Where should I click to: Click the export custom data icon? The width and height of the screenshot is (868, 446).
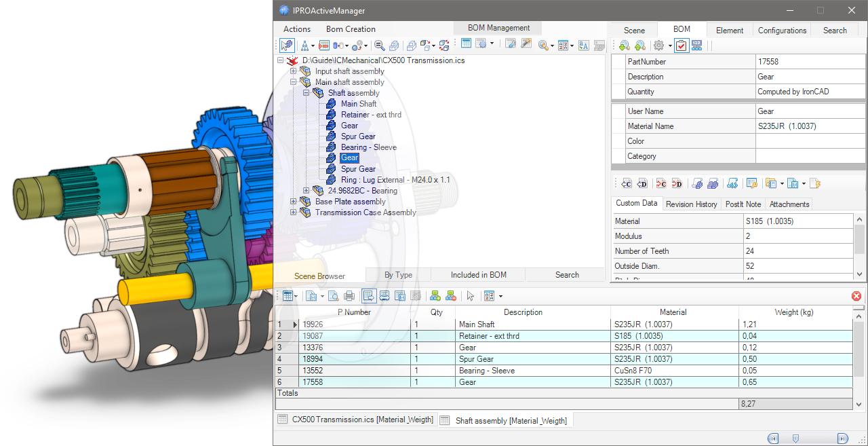[x=660, y=183]
